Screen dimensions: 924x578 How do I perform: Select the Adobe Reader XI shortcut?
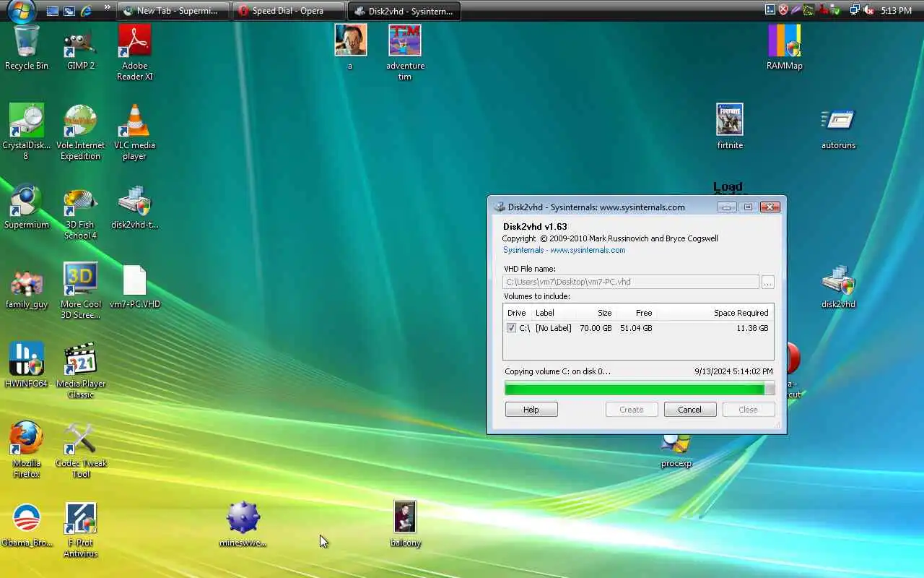coord(134,52)
